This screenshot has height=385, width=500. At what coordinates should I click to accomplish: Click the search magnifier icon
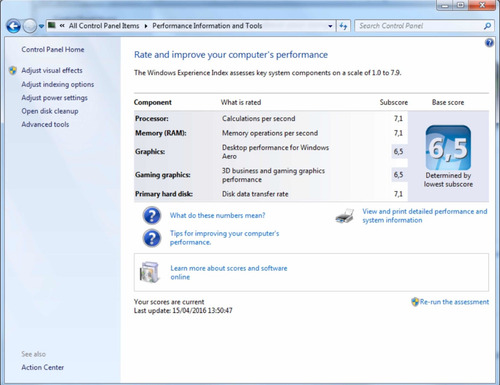click(487, 26)
